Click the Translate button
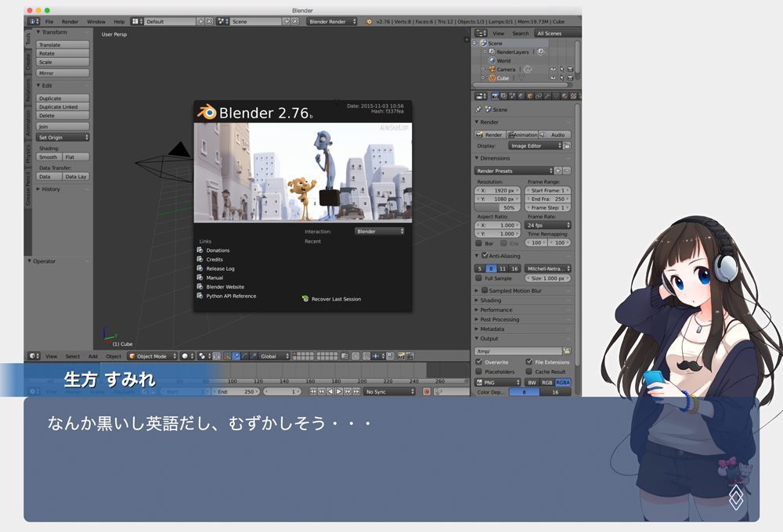The image size is (783, 532). point(63,45)
